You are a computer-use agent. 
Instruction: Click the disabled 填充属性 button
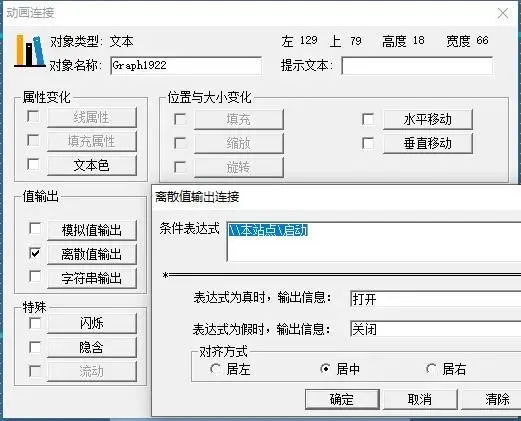(92, 141)
